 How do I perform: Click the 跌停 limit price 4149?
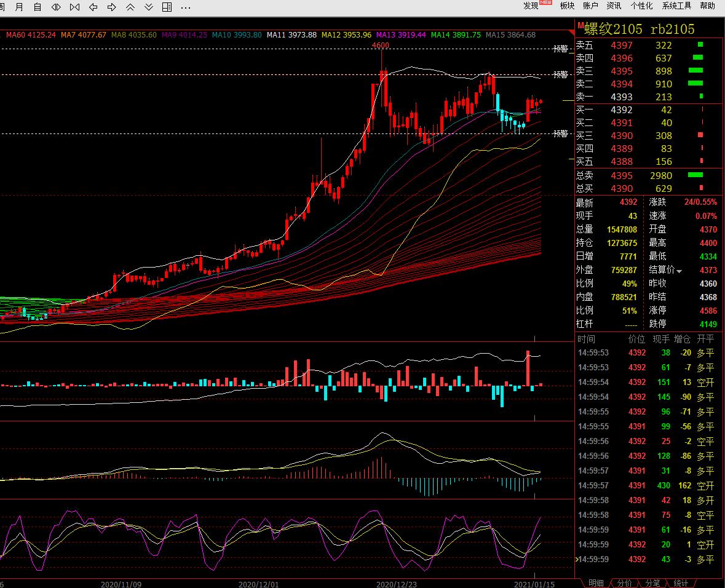pyautogui.click(x=708, y=324)
